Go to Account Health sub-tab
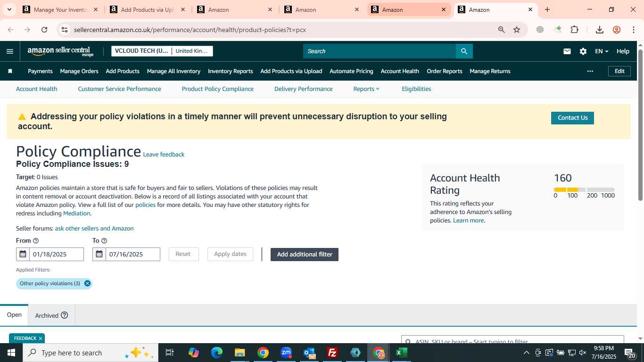The height and width of the screenshot is (362, 644). tap(36, 89)
